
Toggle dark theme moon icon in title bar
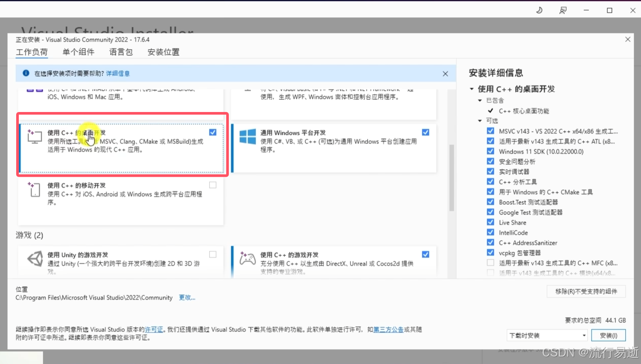pos(539,10)
